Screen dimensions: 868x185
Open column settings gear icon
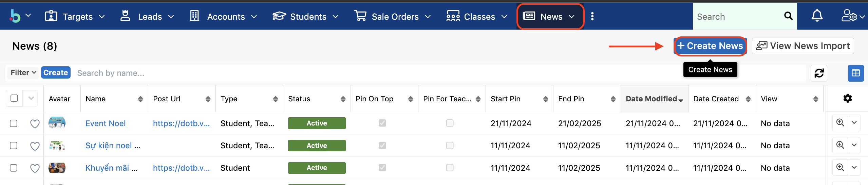pyautogui.click(x=848, y=99)
